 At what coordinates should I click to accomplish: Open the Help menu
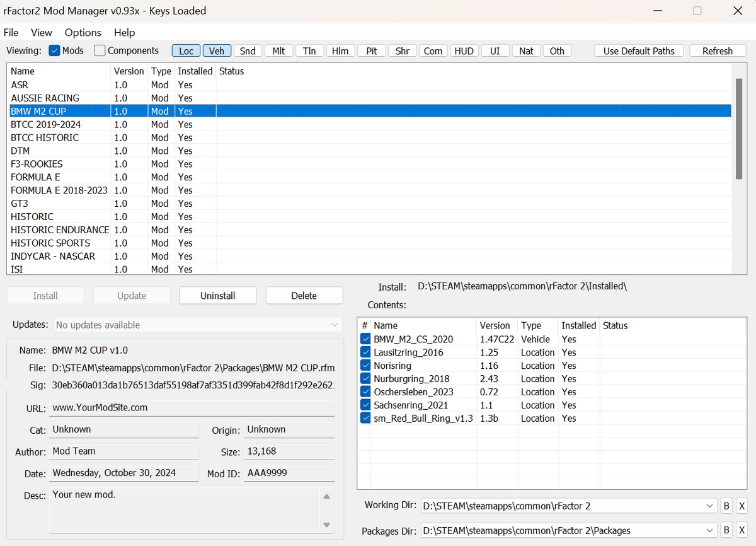pos(125,32)
